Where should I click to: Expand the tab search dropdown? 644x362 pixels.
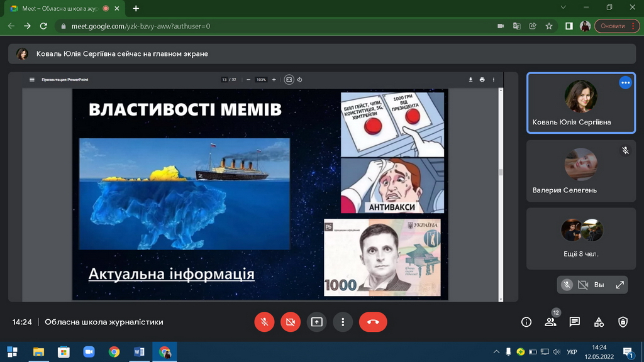[563, 8]
